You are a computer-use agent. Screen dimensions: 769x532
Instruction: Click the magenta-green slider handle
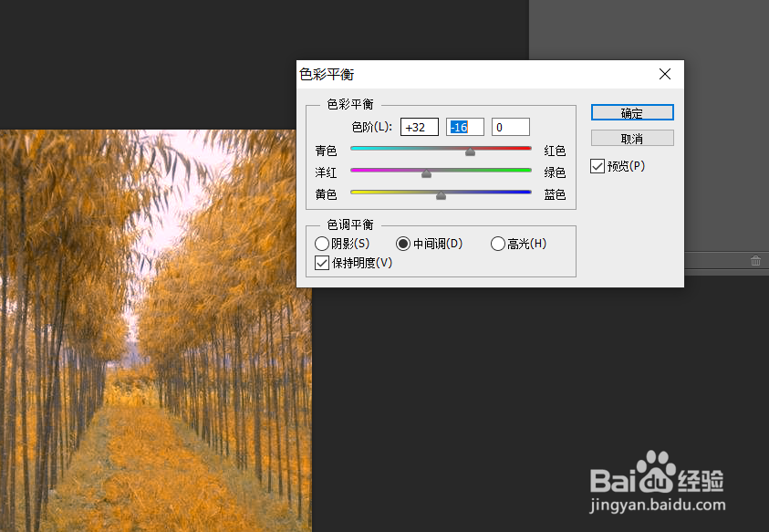click(x=427, y=173)
